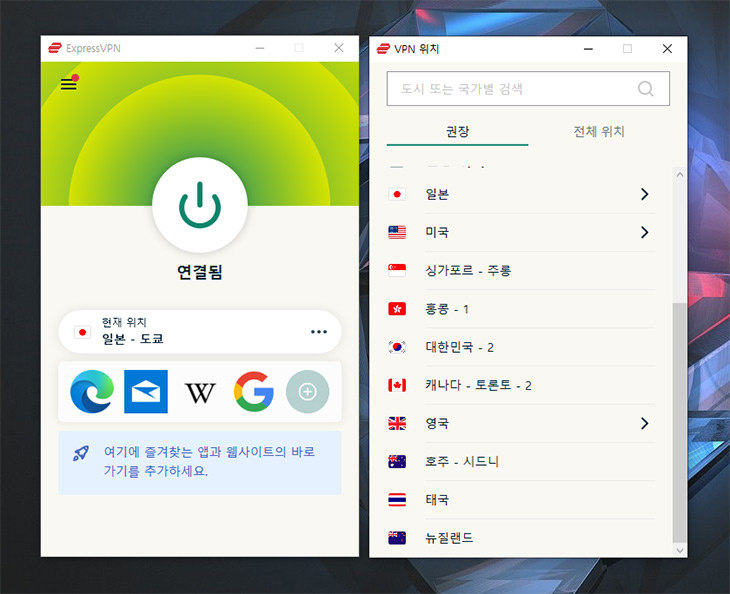Launch the Microsoft Edge shortcut
730x594 pixels.
point(92,392)
